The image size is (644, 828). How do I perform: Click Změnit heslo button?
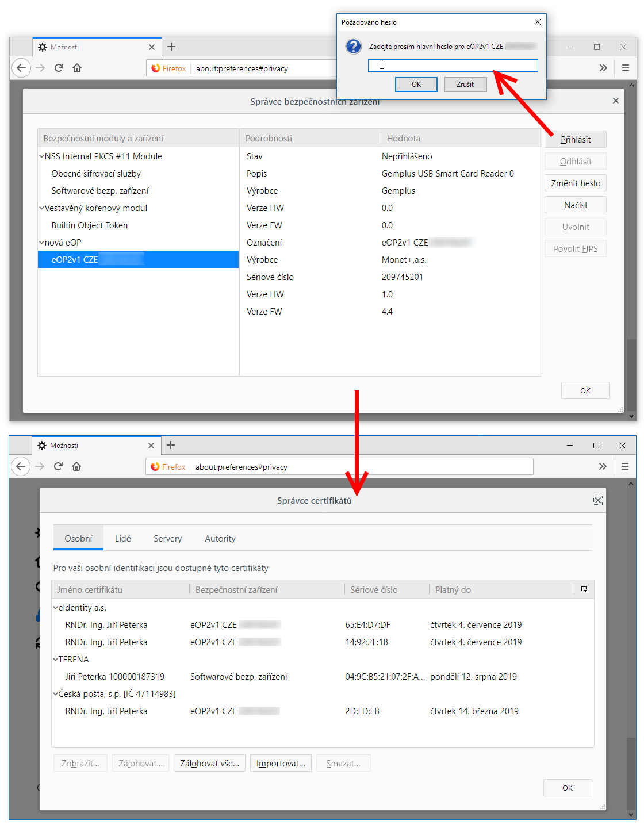tap(576, 183)
